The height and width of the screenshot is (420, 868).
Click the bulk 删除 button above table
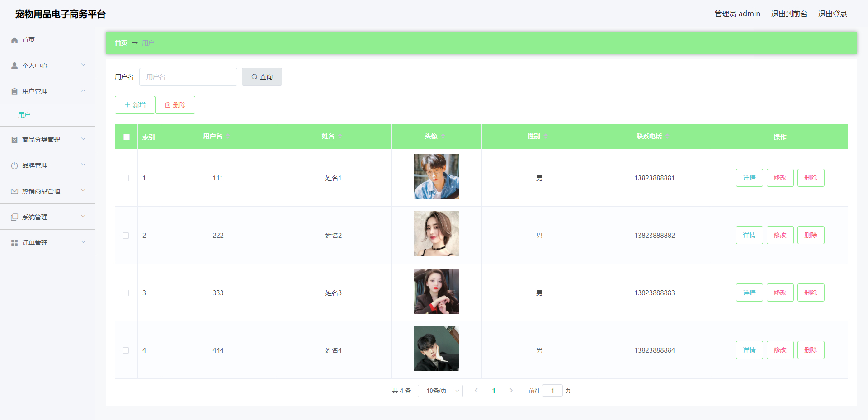click(175, 105)
